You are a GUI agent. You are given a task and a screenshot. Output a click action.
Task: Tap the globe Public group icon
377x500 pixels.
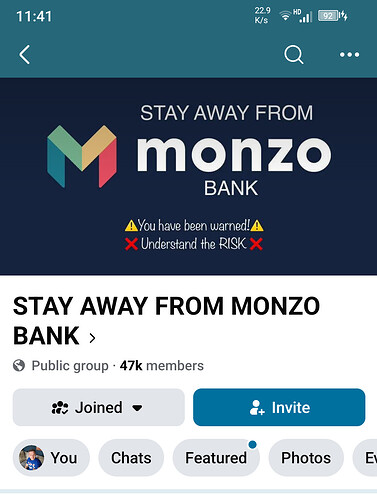[x=19, y=366]
